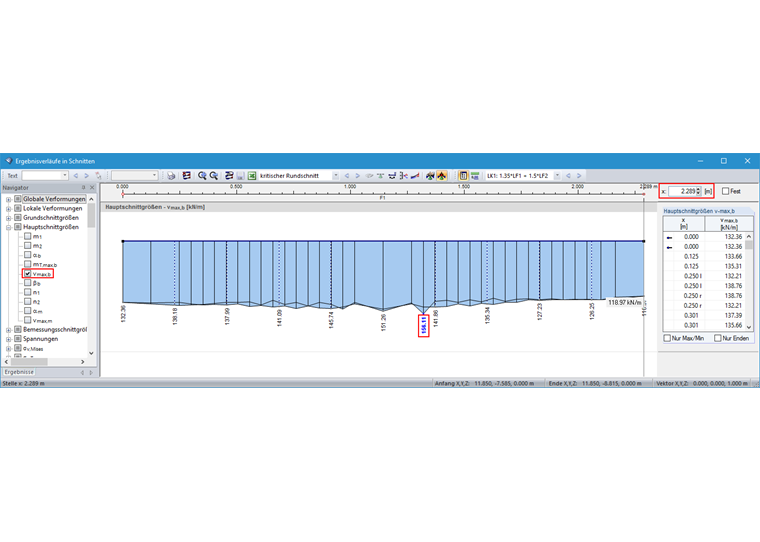
Task: Select next load case with arrow after LK1 dropdown
Action: [x=579, y=175]
